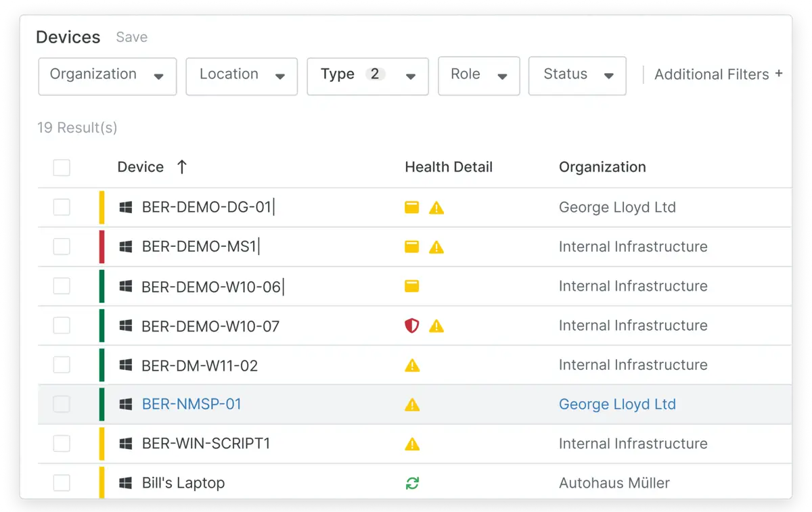The width and height of the screenshot is (812, 512).
Task: Open the Organization filter dropdown
Action: click(108, 76)
